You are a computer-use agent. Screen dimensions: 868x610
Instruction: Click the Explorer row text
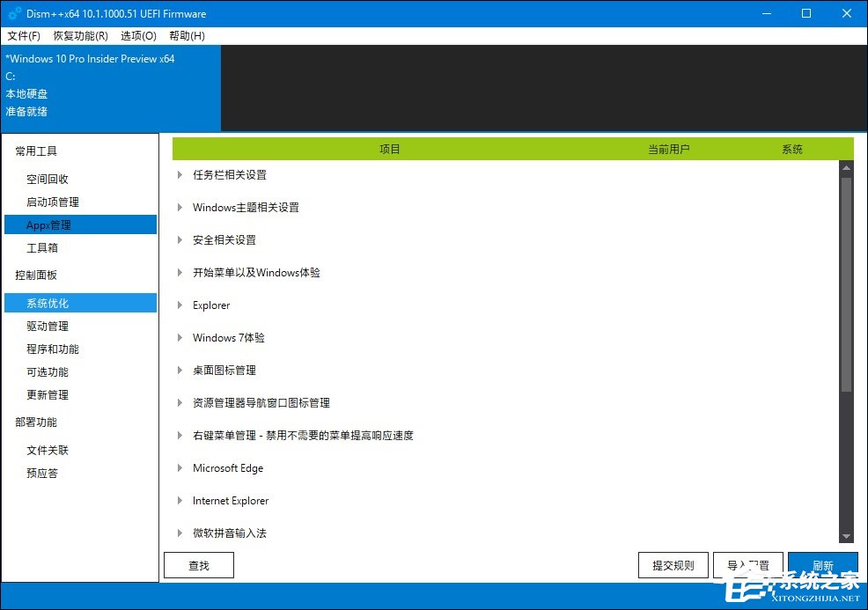pos(211,305)
